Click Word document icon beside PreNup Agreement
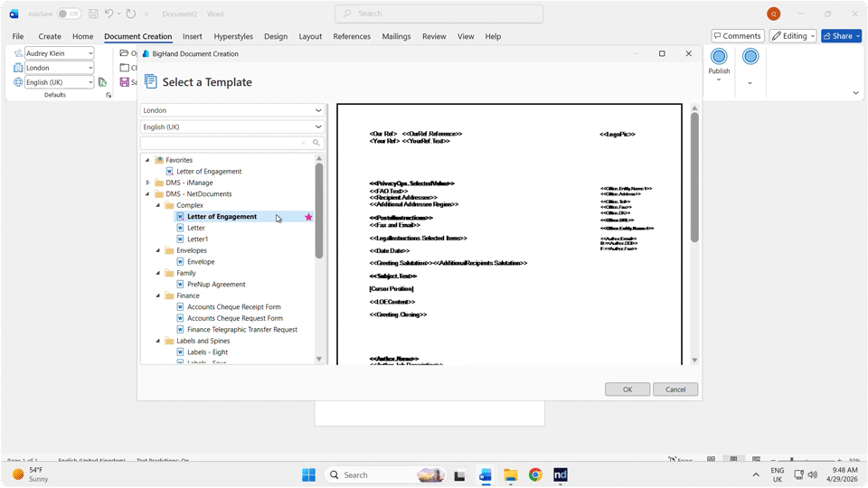This screenshot has width=868, height=488. click(180, 285)
